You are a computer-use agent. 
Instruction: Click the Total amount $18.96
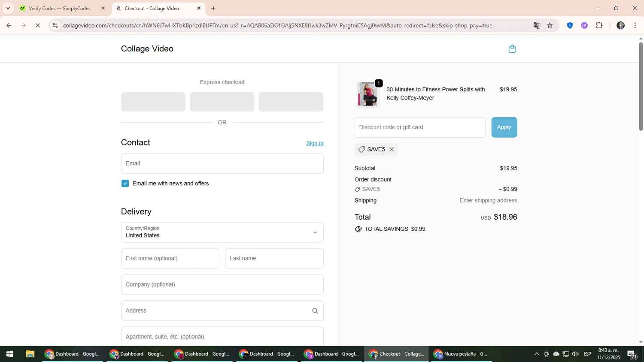coord(505,217)
